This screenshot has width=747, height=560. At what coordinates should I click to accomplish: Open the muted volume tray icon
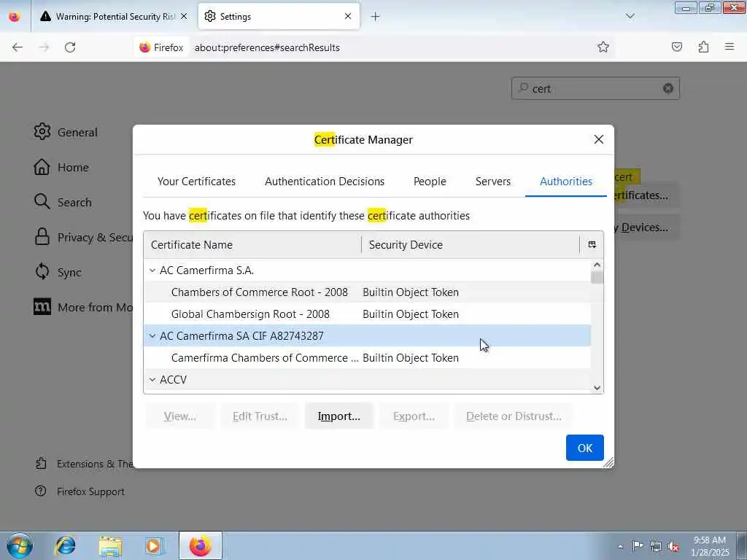673,546
